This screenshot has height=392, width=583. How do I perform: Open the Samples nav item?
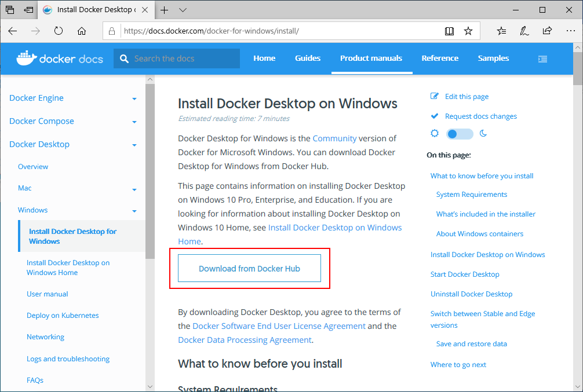[493, 58]
